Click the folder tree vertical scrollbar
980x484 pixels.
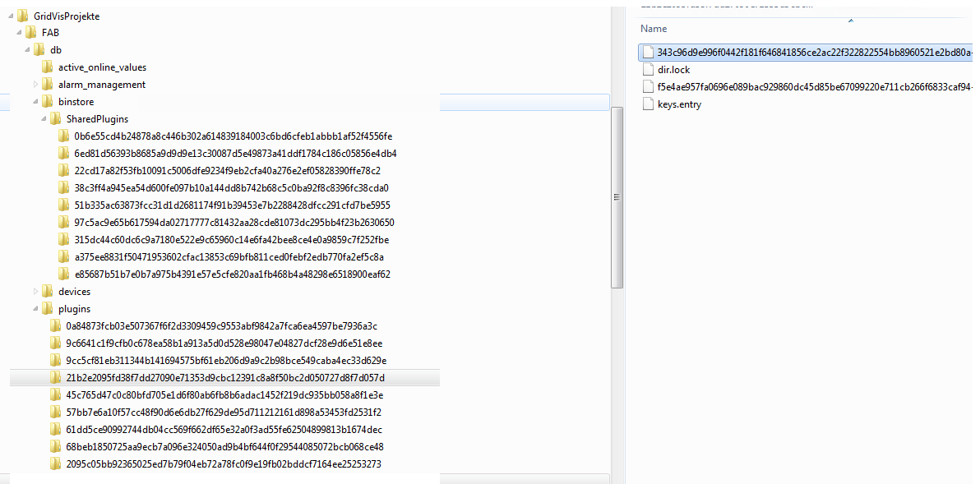[617, 197]
